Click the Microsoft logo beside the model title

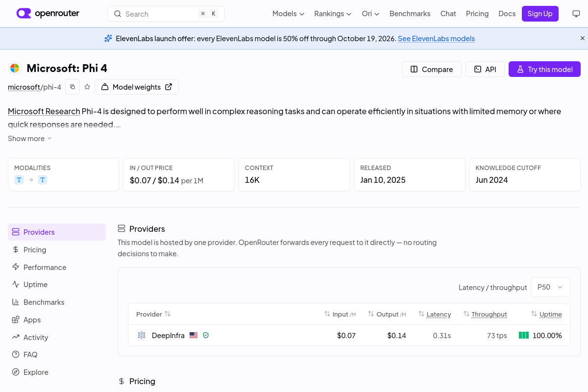[x=15, y=68]
